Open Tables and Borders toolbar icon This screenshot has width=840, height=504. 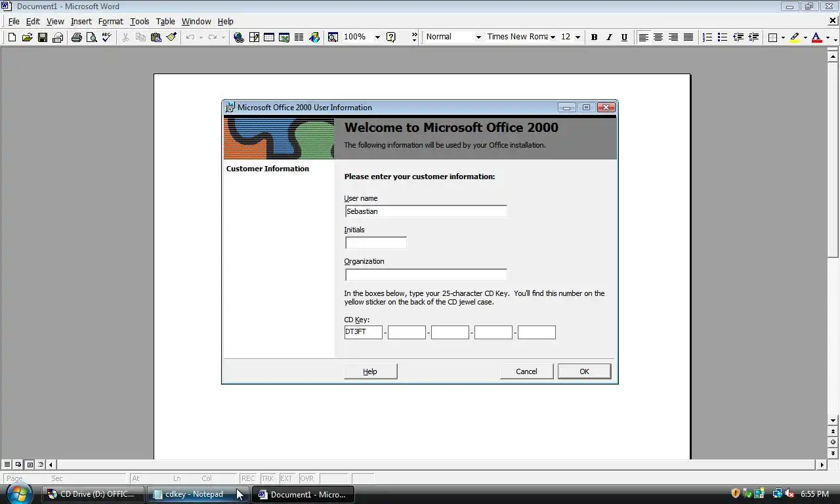(x=254, y=37)
